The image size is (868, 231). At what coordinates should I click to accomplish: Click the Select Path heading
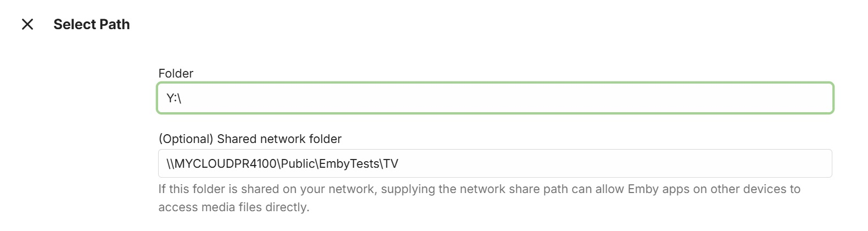(92, 24)
